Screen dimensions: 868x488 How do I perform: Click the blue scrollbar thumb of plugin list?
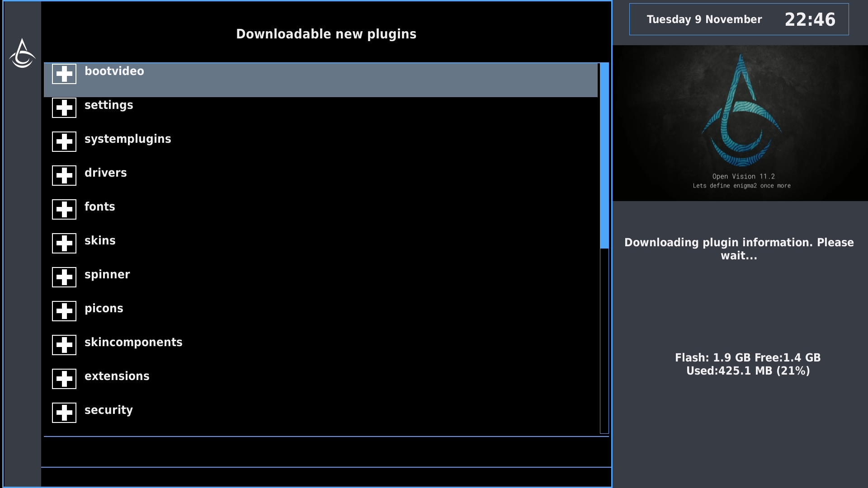pyautogui.click(x=604, y=156)
